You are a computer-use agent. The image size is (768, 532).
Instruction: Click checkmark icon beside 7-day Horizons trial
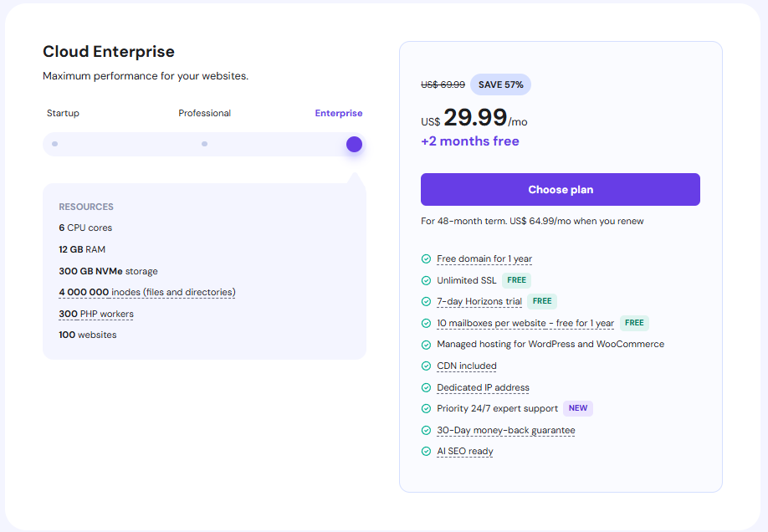point(426,302)
